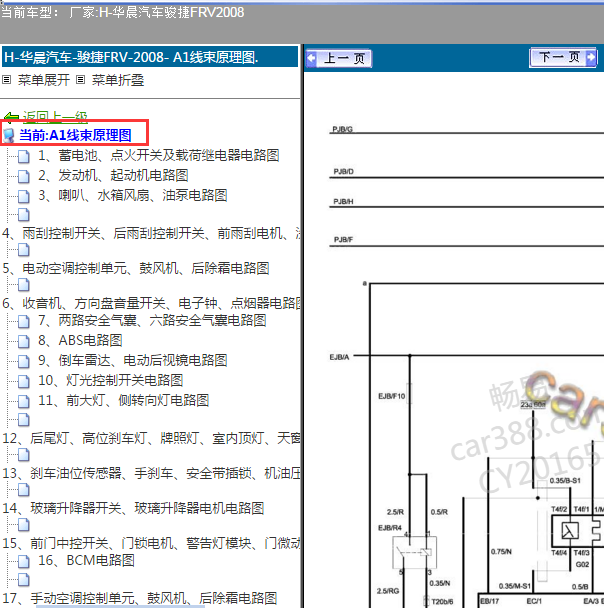Click page icon for item 9 倒车雷达
The image size is (604, 608).
coord(24,361)
